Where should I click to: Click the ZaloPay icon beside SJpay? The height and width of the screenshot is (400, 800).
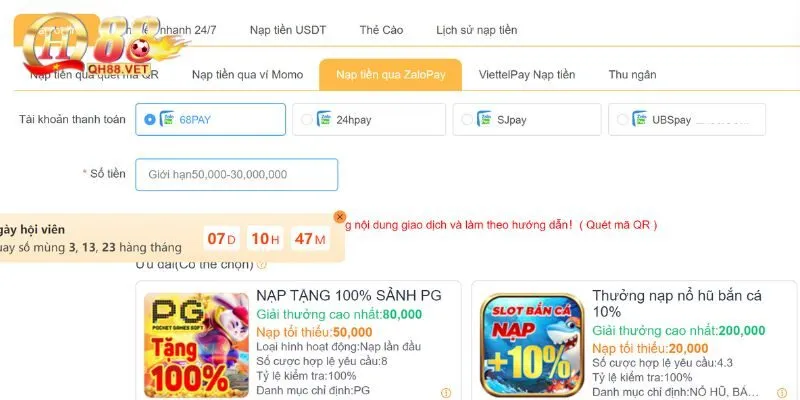tap(484, 119)
